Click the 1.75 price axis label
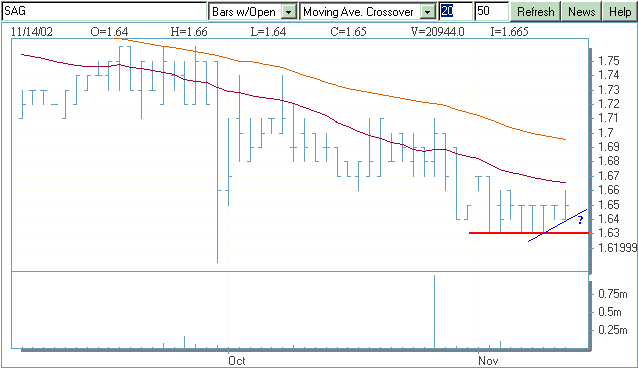This screenshot has width=638, height=368. pyautogui.click(x=609, y=61)
